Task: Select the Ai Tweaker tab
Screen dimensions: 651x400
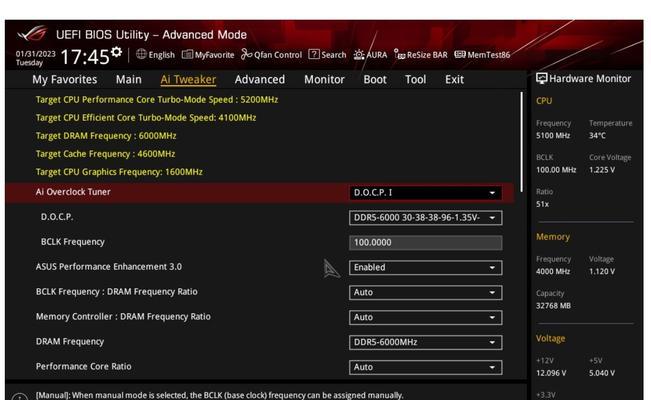Action: (188, 79)
